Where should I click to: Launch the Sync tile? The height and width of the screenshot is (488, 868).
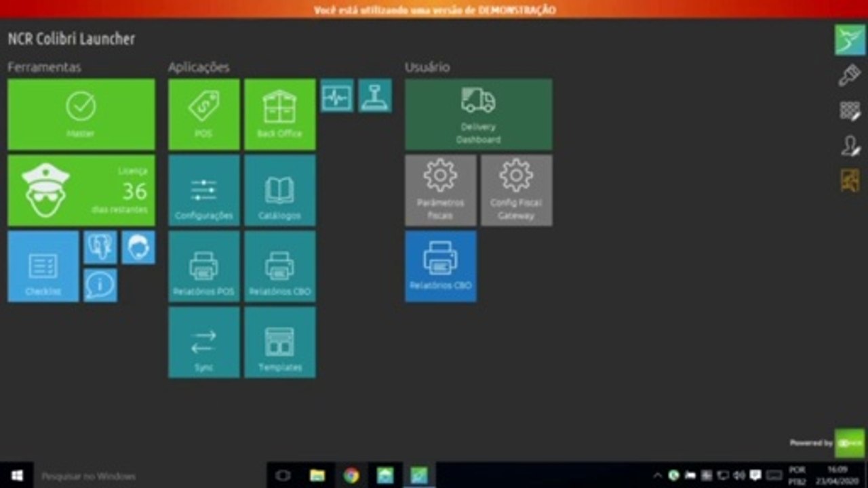click(x=204, y=342)
